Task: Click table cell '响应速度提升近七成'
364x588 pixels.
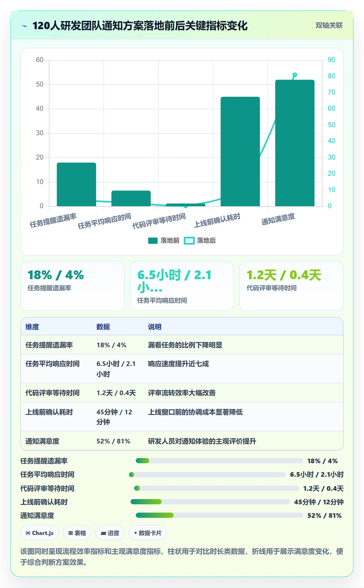Action: pos(178,364)
